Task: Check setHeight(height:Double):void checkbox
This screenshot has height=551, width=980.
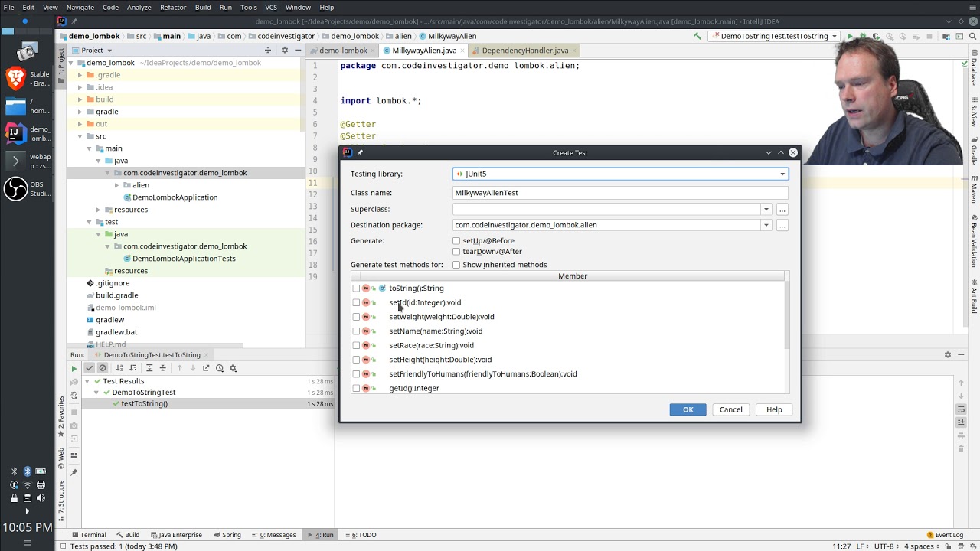Action: point(356,360)
